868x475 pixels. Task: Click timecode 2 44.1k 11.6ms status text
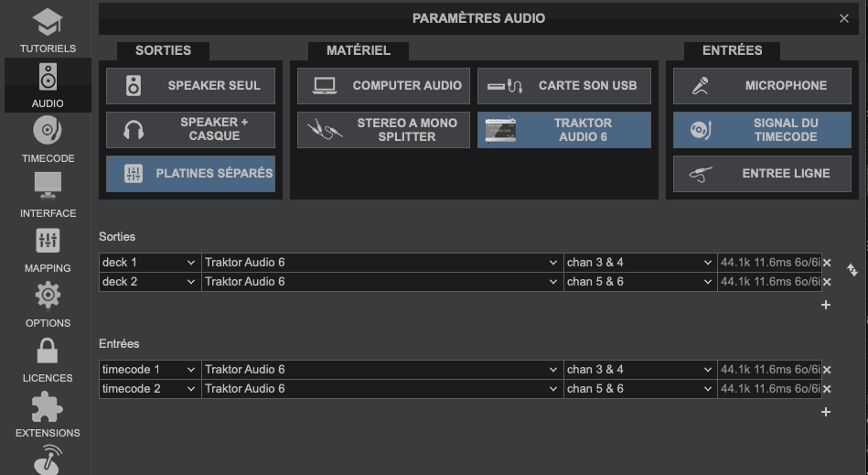coord(769,389)
